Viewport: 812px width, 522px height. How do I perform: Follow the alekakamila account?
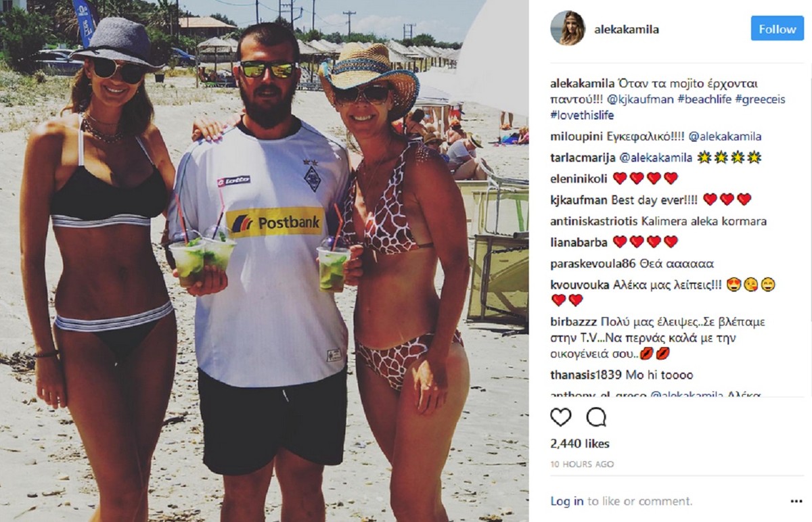point(777,29)
